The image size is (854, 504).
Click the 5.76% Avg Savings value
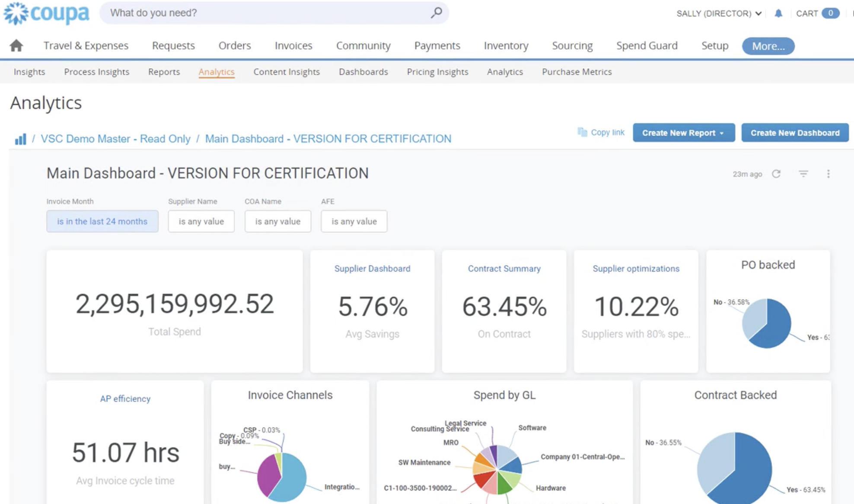tap(373, 306)
